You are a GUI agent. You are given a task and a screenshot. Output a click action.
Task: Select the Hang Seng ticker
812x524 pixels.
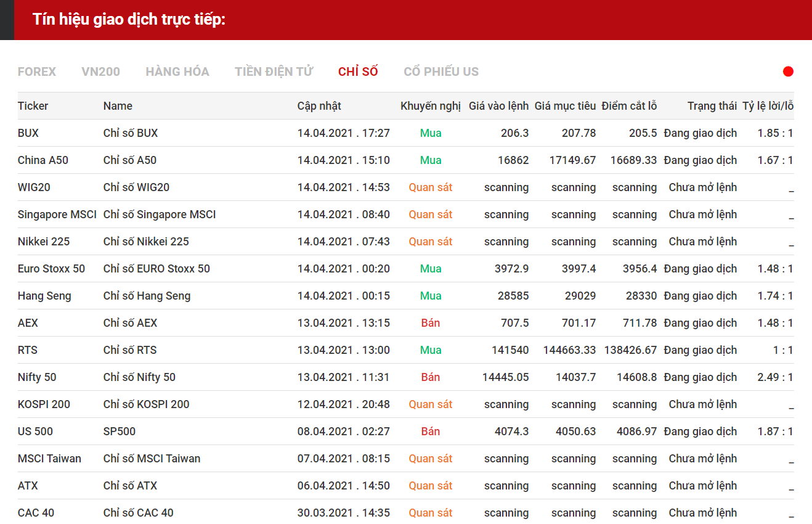point(44,296)
